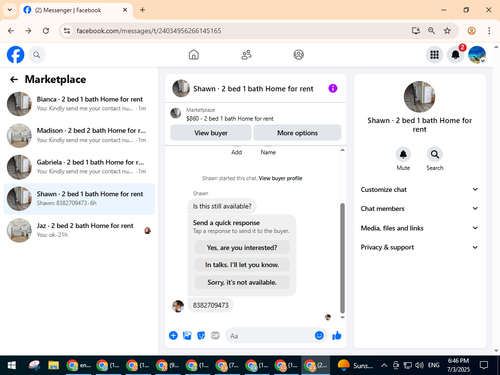Open Bianca 2 bed 1 bath conversation

point(79,104)
